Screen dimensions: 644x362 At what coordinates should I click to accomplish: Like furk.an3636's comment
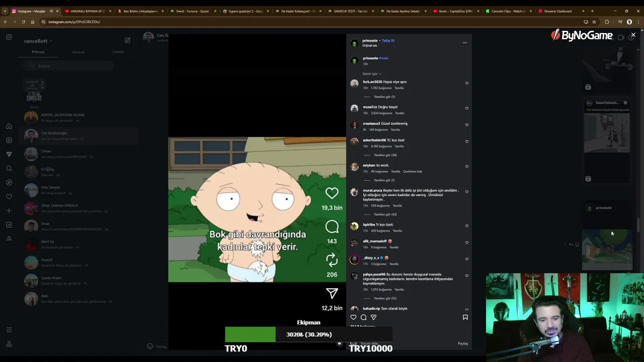click(x=466, y=83)
